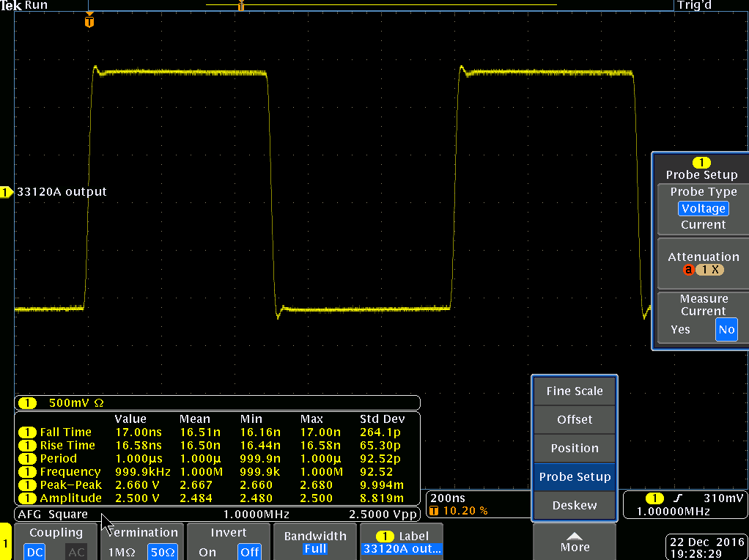Select the channel 1 ground reference marker beside the waveform
Screen dimensions: 749x560
[x=6, y=192]
